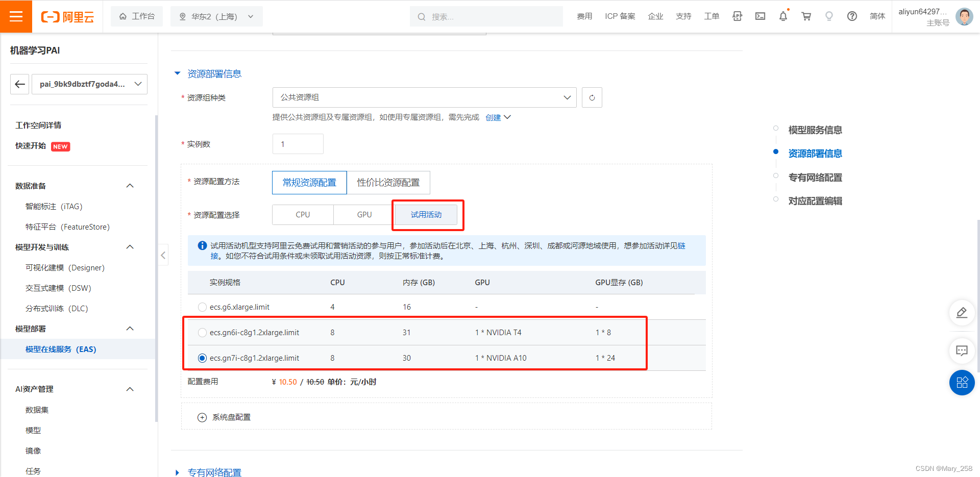Viewport: 980px width, 477px height.
Task: Click the user avatar picture
Action: click(x=964, y=16)
